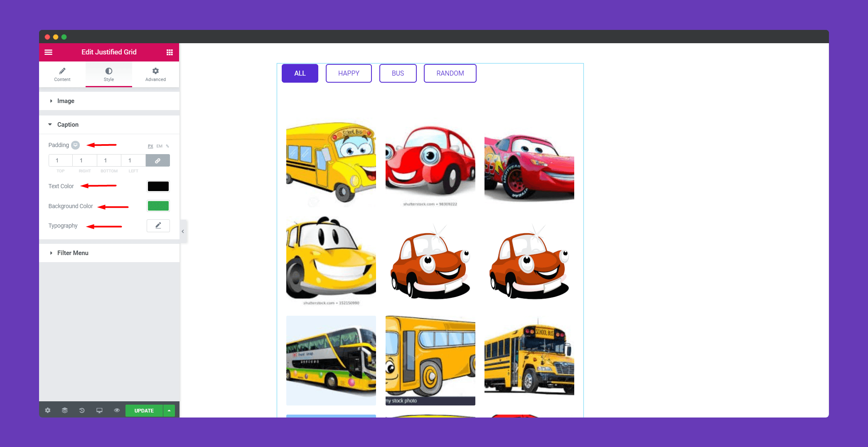Open the hamburger menu in panel header
868x447 pixels.
click(x=49, y=52)
